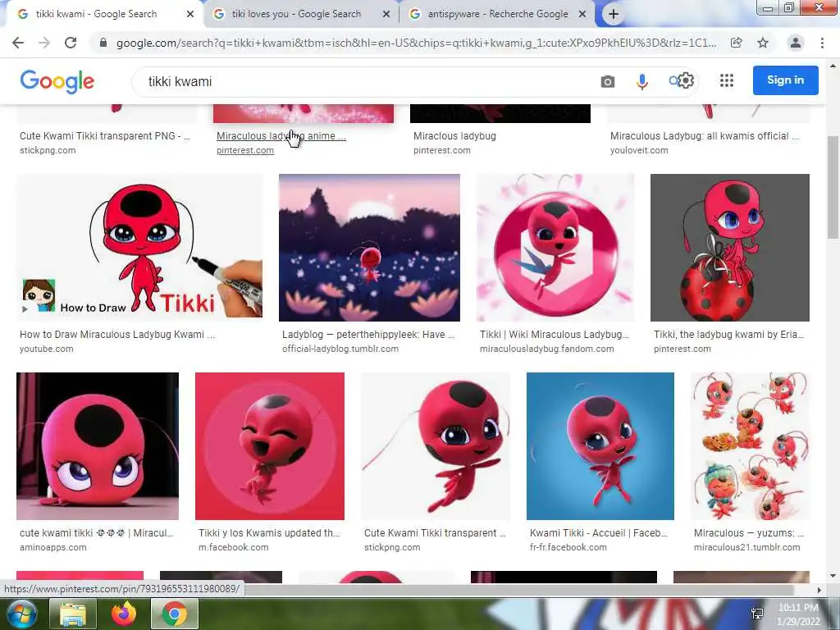The height and width of the screenshot is (630, 840).
Task: Switch to tiki loves you tab
Action: pos(296,14)
